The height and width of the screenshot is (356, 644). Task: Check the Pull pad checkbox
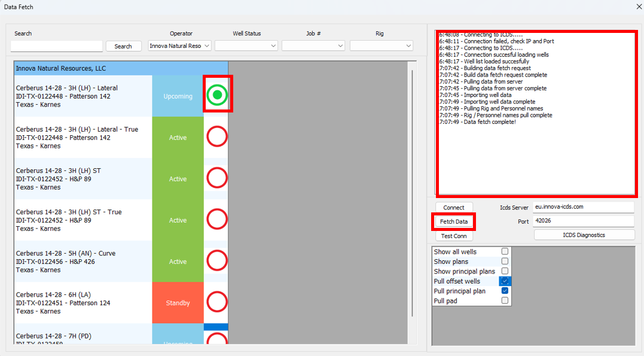[x=505, y=301]
